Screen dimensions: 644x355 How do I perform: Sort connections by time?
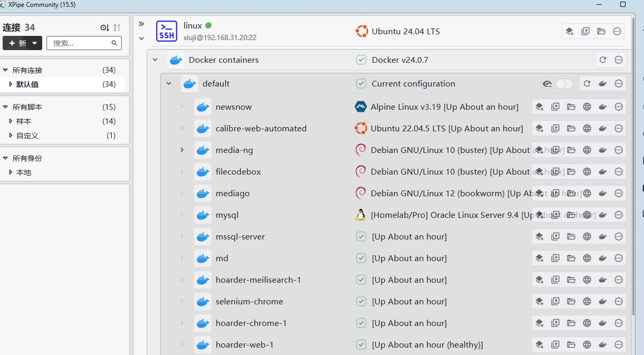(105, 27)
